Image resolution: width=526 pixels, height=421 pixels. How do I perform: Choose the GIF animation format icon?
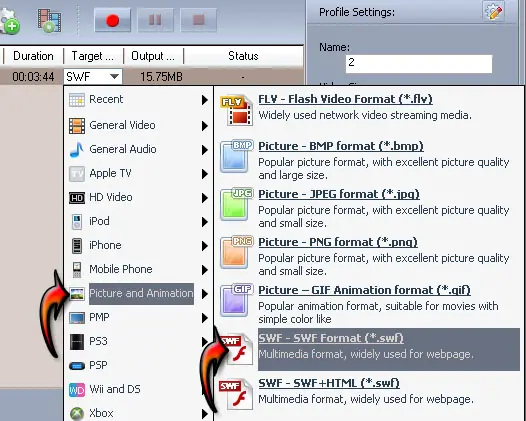pyautogui.click(x=236, y=301)
